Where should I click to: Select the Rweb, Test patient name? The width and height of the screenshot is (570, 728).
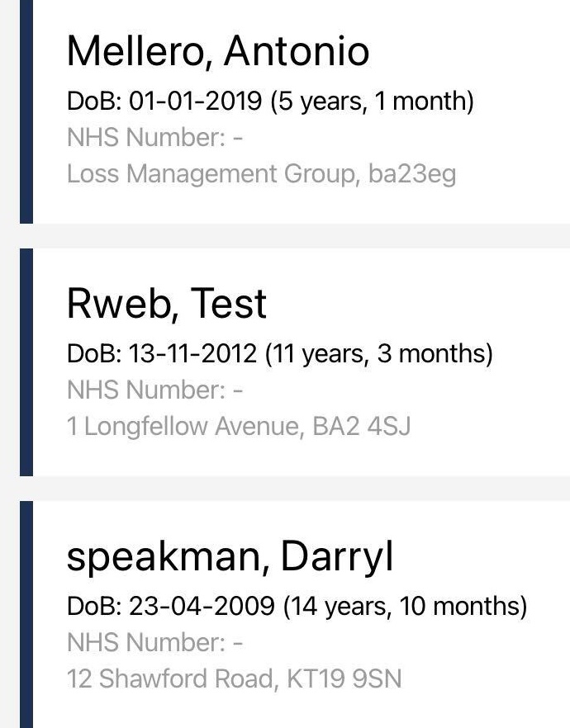[166, 304]
